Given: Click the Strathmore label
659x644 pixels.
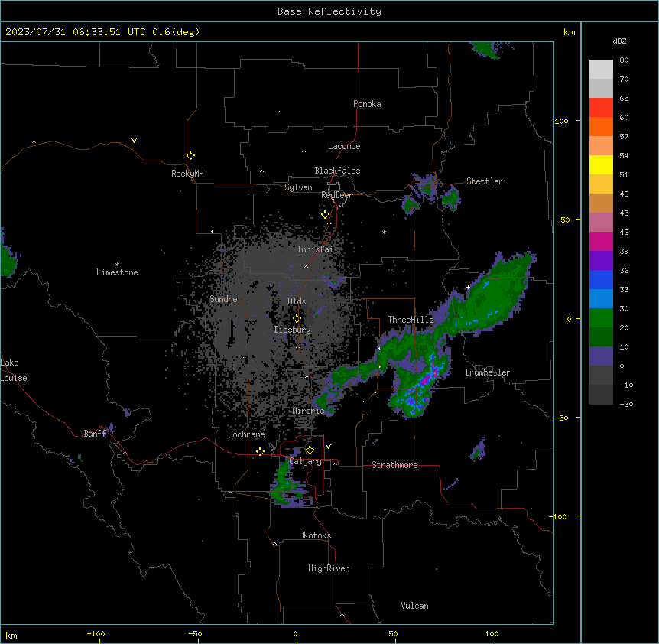Looking at the screenshot, I should (x=394, y=465).
